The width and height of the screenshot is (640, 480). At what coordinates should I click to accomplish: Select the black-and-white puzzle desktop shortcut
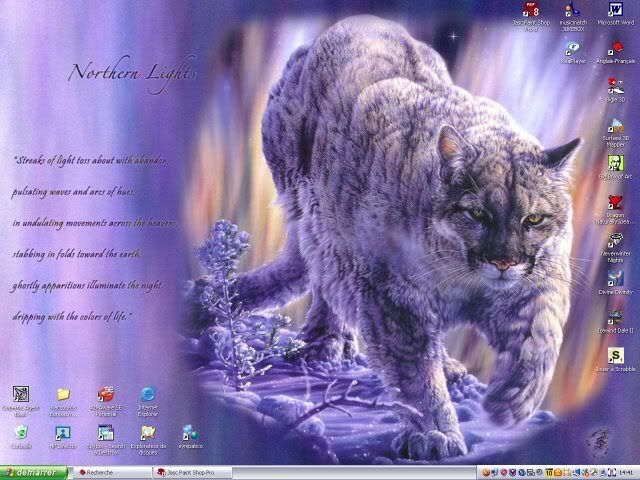point(21,401)
